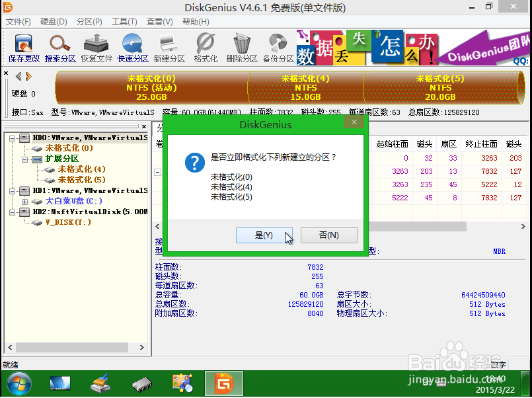The width and height of the screenshot is (532, 398).
Task: Click the 扩展分区 extended partition icon
Action: tap(37, 159)
